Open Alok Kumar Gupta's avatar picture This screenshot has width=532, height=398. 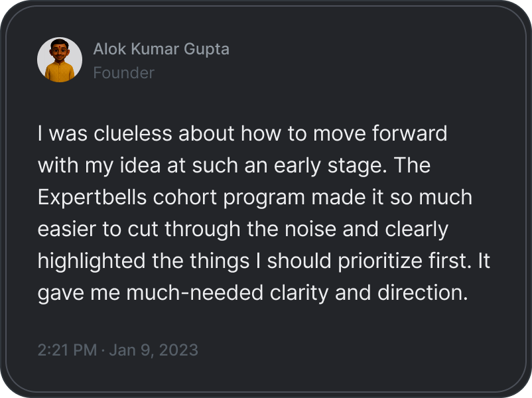(x=60, y=60)
